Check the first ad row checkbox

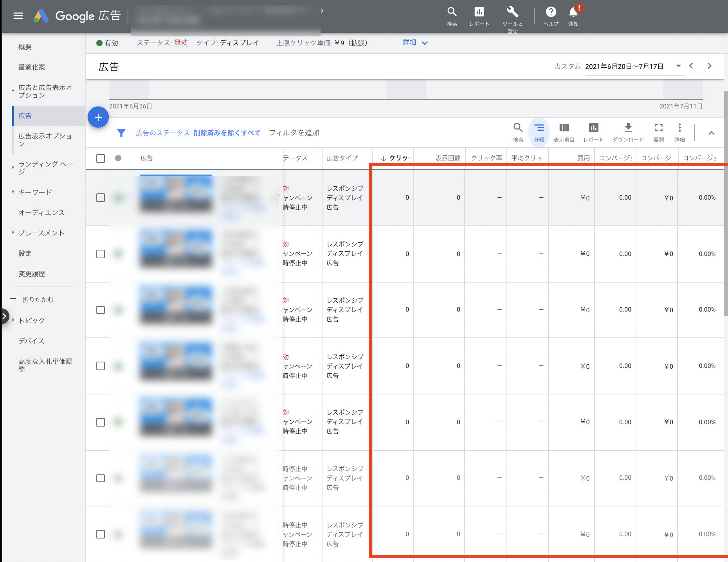click(x=101, y=198)
